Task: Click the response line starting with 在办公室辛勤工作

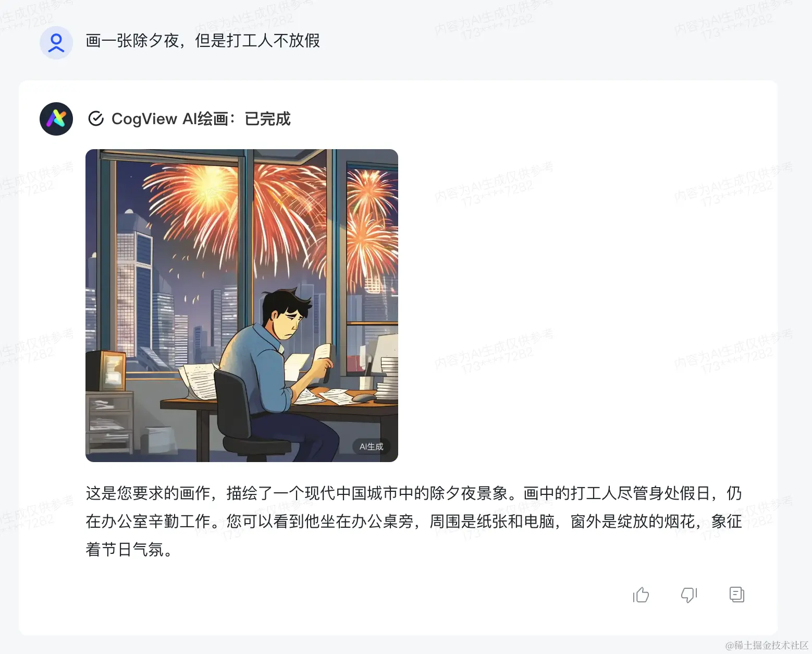Action: [414, 521]
